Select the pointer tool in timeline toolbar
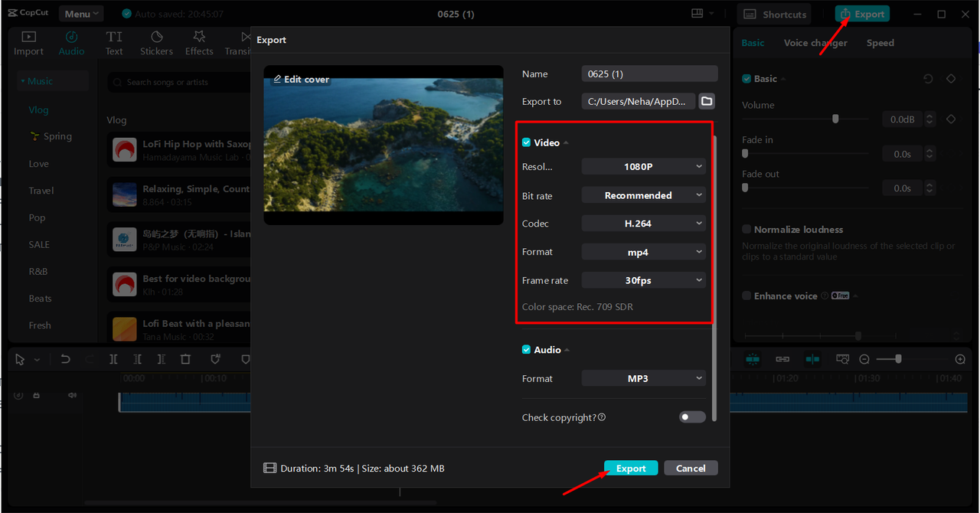Viewport: 980px width, 513px height. 20,359
